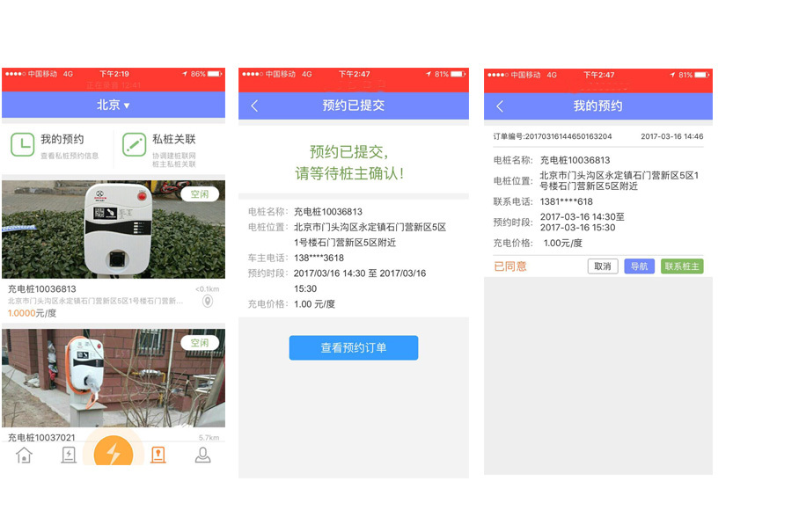The image size is (799, 532).
Task: Tap the 私桩关联 pencil icon
Action: coord(134,144)
